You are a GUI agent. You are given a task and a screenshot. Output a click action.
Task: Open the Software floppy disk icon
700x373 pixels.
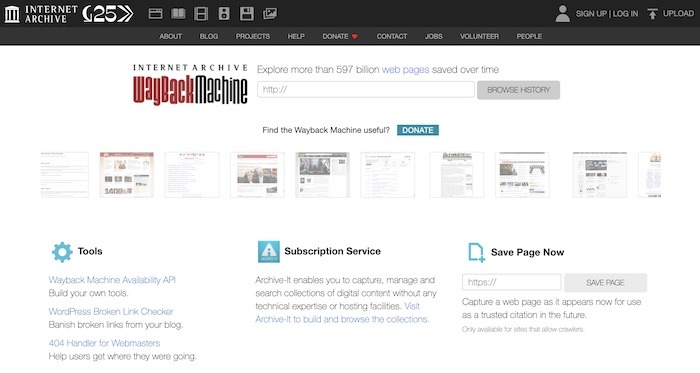point(247,14)
